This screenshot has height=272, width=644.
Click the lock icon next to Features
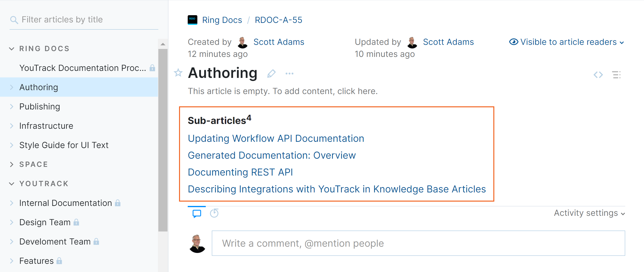click(x=59, y=261)
